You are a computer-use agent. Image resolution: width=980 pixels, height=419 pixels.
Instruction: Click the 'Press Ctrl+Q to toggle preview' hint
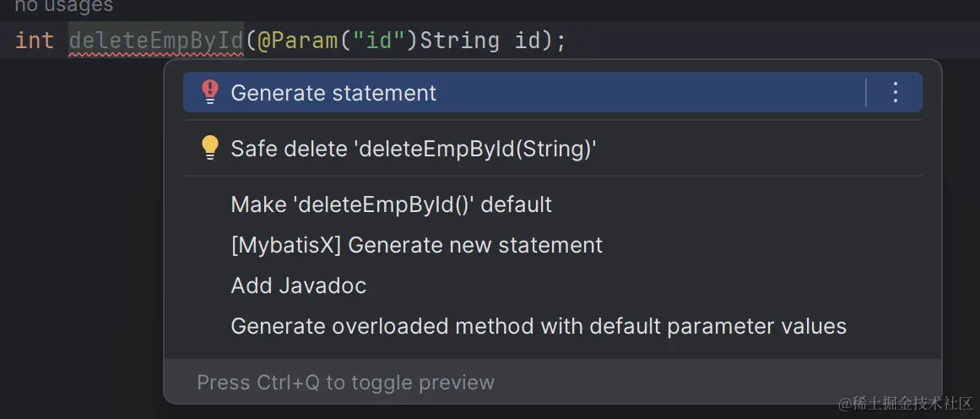click(345, 383)
